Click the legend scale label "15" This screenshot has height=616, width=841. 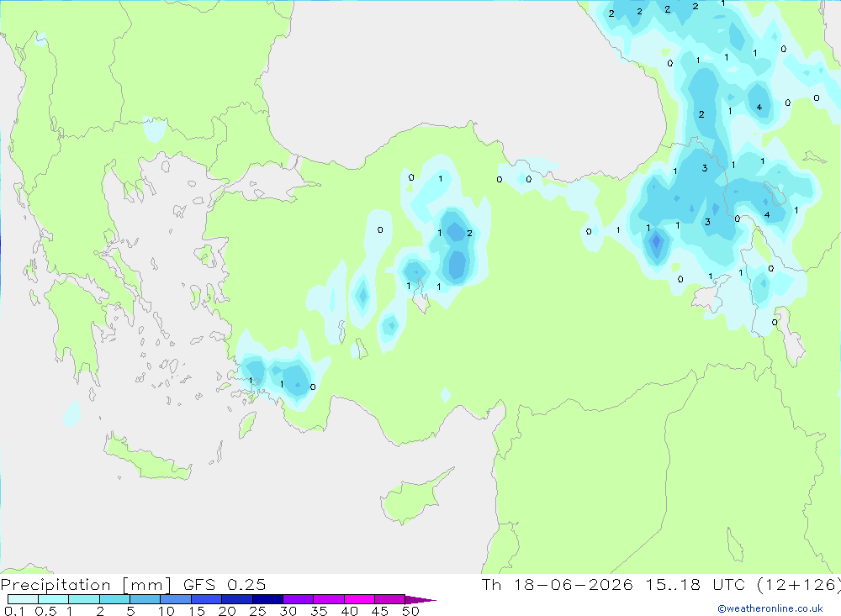pyautogui.click(x=196, y=611)
